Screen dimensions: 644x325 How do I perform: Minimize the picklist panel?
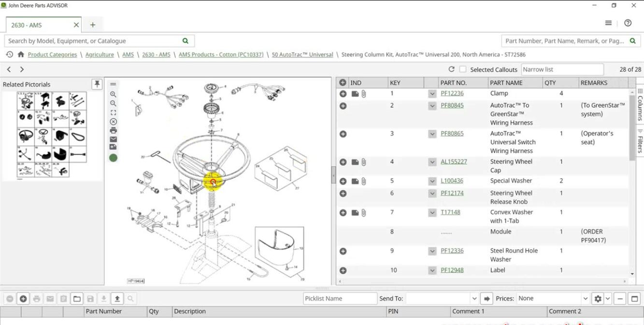pyautogui.click(x=621, y=299)
